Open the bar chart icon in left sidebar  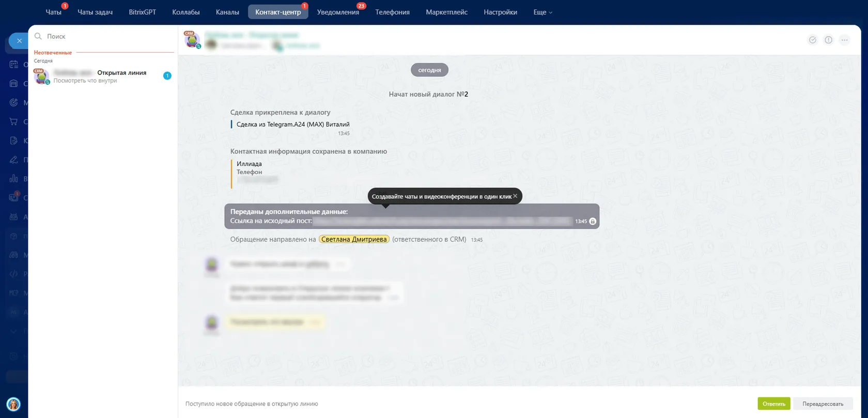(13, 179)
